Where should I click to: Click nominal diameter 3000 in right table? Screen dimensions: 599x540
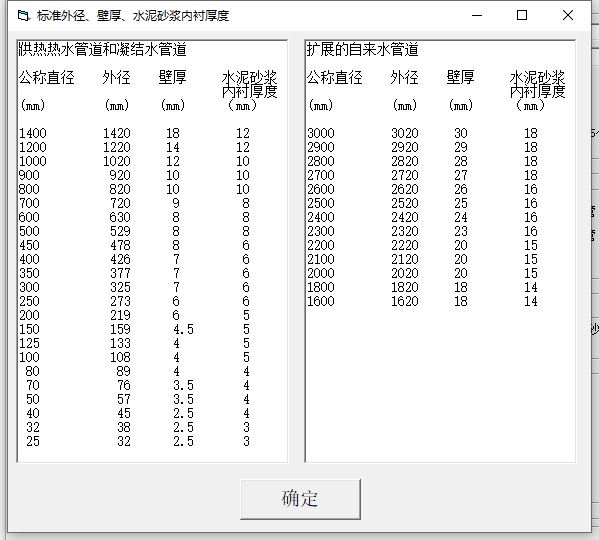(321, 133)
